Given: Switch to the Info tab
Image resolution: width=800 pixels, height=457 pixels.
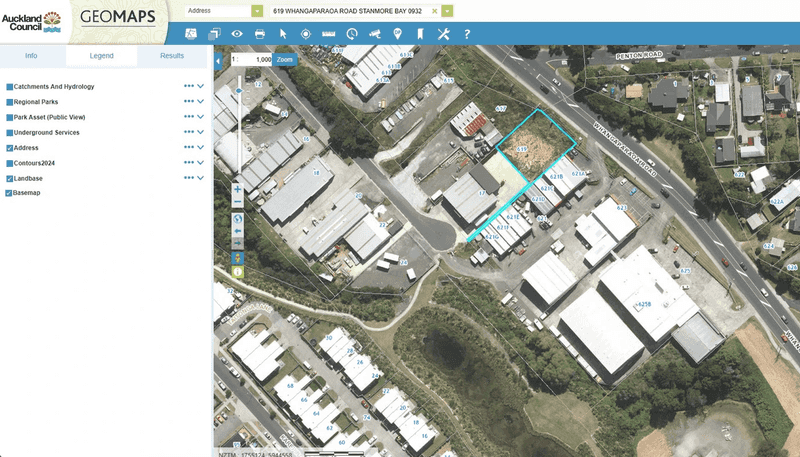Looking at the screenshot, I should [x=31, y=56].
